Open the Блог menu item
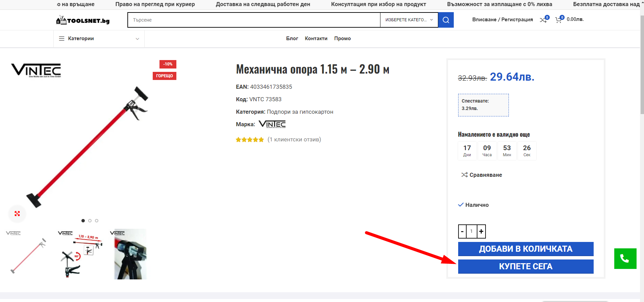The width and height of the screenshot is (644, 302). coord(292,38)
